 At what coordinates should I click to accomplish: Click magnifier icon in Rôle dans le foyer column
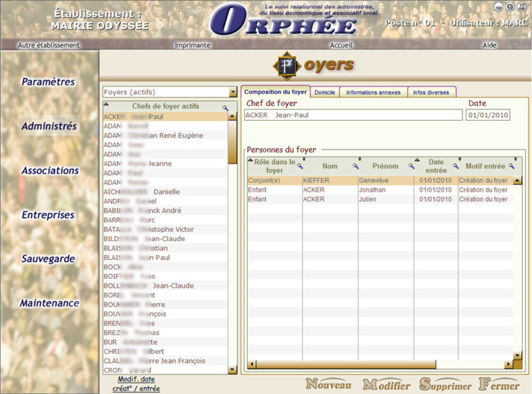(299, 166)
